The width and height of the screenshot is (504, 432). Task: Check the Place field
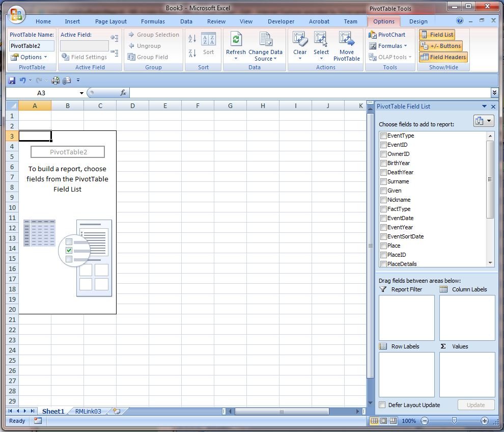tap(383, 246)
